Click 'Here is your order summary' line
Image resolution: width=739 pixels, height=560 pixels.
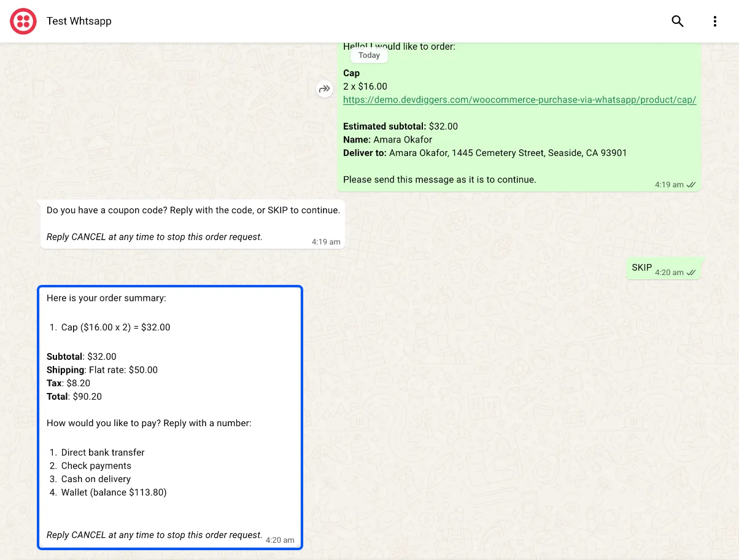[106, 298]
